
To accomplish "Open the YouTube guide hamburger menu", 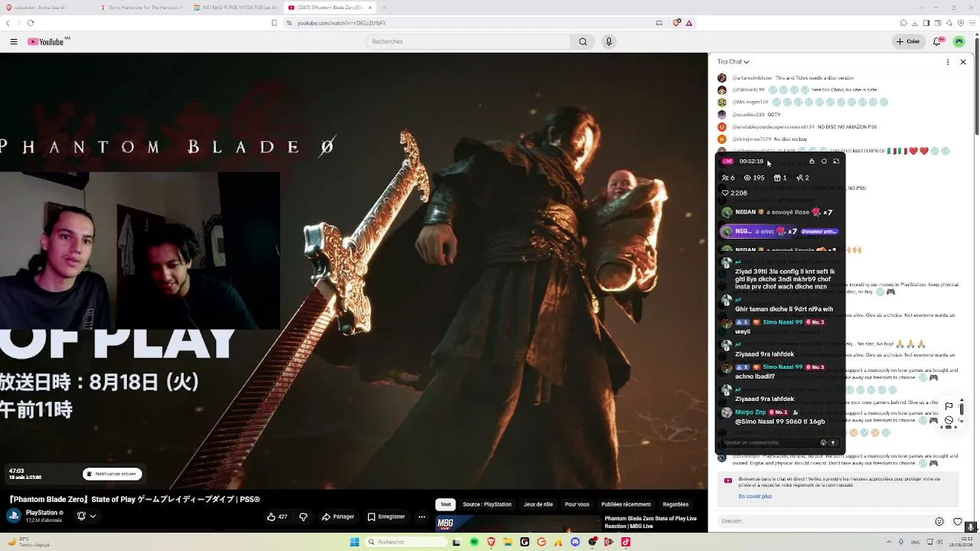I will [x=14, y=41].
